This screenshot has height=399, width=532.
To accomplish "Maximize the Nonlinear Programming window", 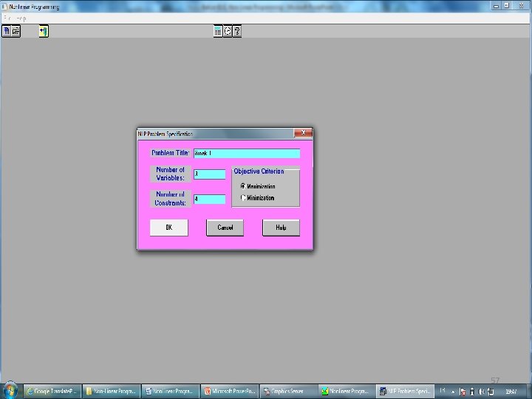I will click(x=507, y=6).
